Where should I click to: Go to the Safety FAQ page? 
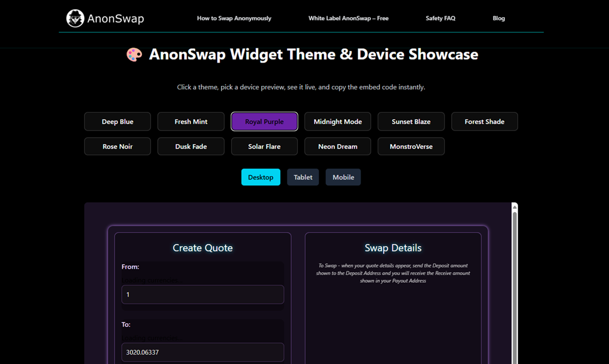(x=441, y=18)
